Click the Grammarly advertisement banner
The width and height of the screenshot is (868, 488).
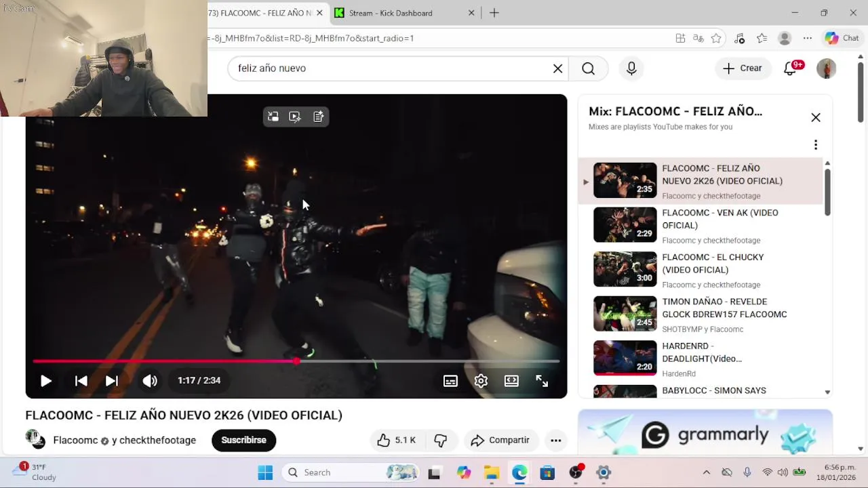coord(705,432)
